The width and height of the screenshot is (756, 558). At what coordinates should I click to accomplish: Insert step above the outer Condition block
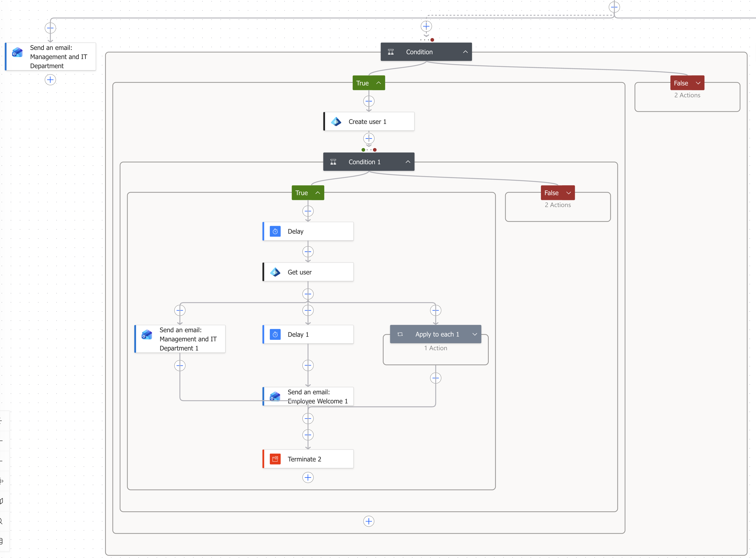tap(426, 26)
